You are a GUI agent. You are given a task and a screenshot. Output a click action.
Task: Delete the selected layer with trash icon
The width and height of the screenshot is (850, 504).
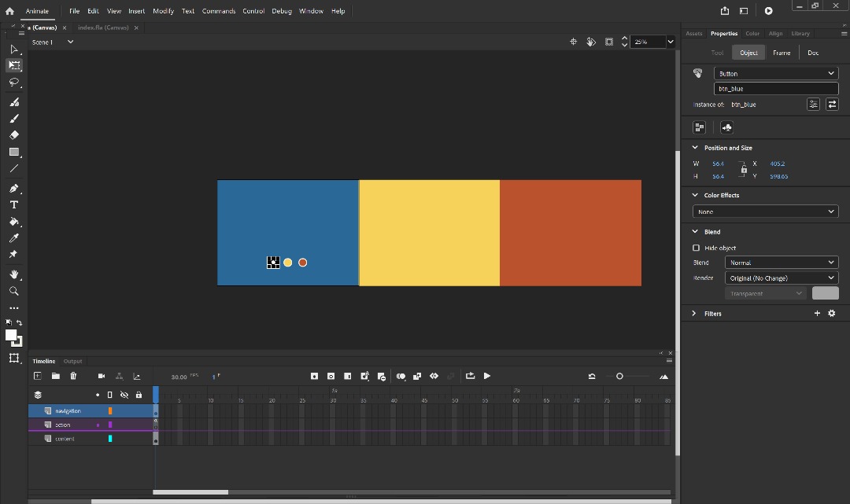click(73, 376)
